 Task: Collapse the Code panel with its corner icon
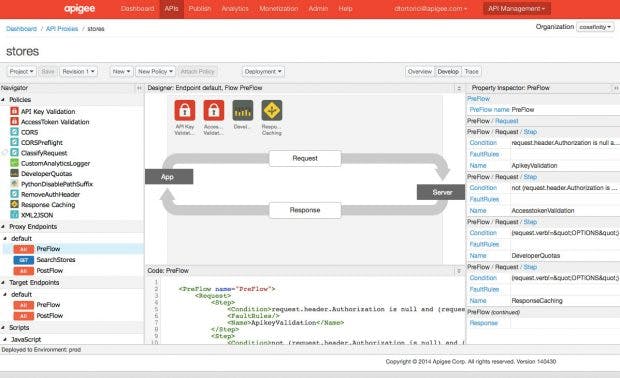459,271
